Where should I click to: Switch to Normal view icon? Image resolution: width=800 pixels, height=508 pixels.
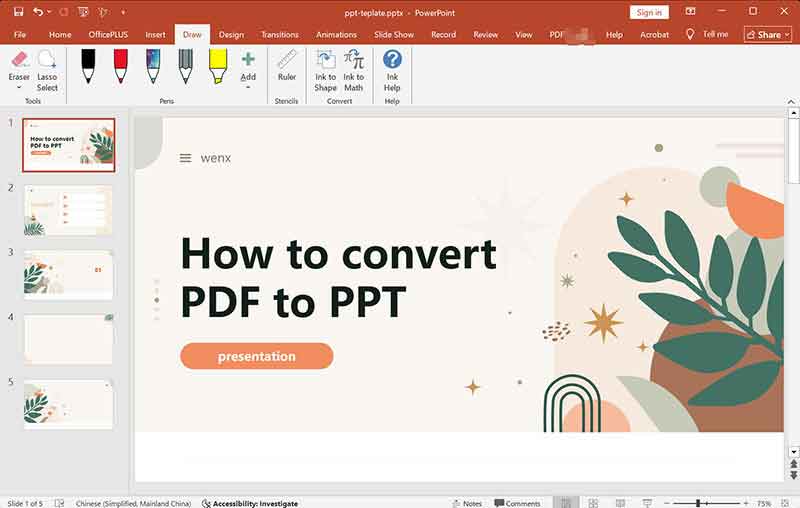click(x=566, y=503)
